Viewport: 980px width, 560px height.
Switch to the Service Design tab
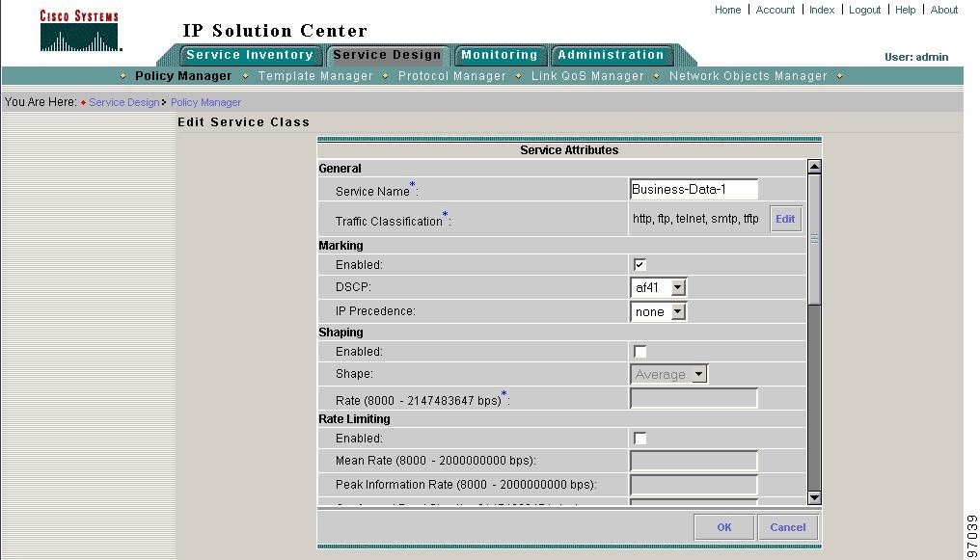click(387, 55)
